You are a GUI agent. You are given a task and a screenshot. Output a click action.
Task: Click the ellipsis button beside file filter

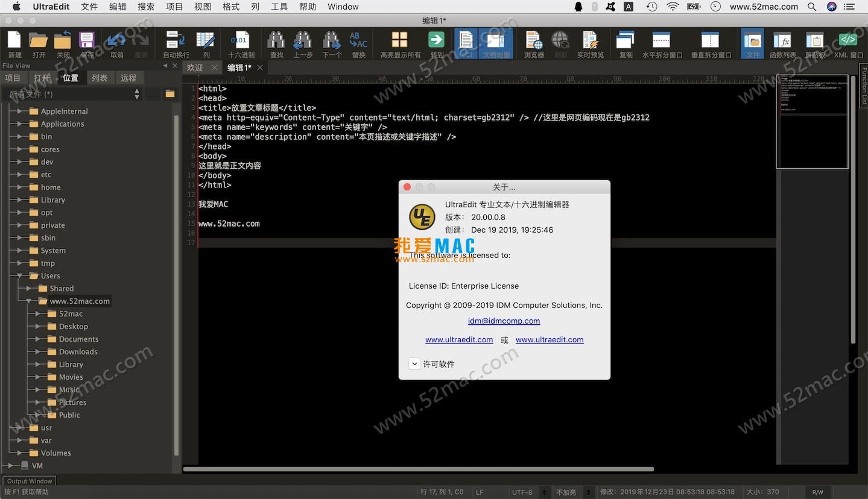(x=153, y=94)
